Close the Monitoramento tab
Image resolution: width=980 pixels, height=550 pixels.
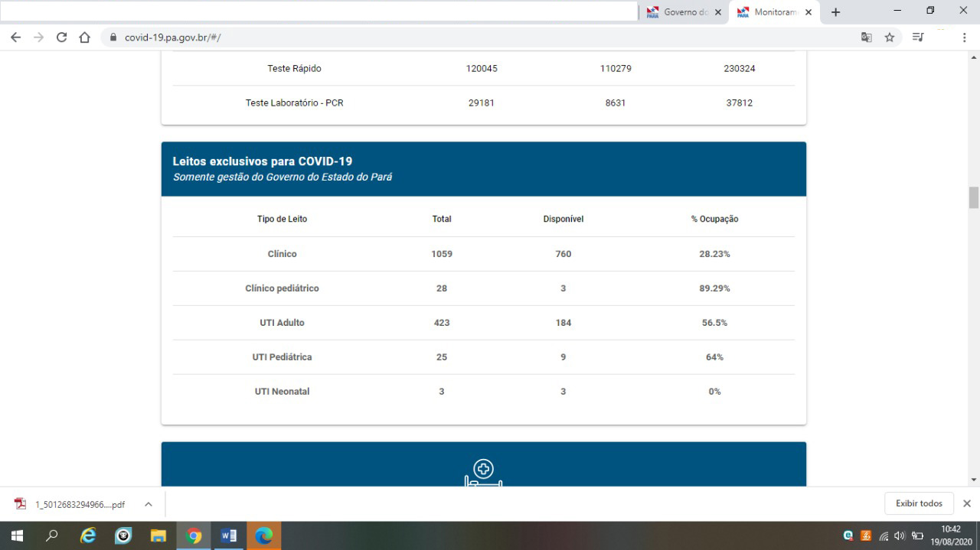click(x=808, y=12)
